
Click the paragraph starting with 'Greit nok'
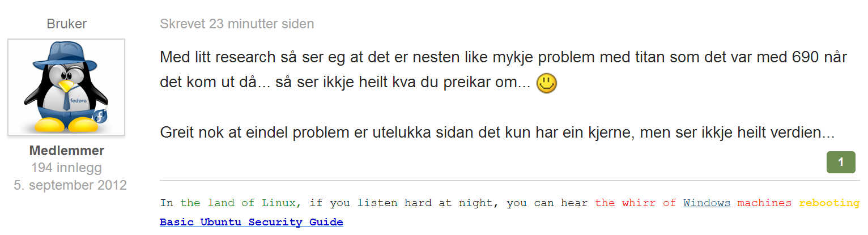pos(497,134)
